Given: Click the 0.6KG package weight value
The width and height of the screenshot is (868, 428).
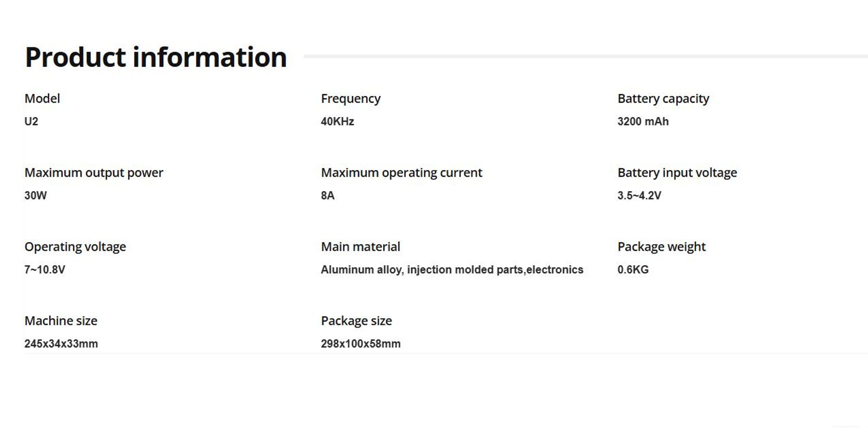Looking at the screenshot, I should coord(633,270).
